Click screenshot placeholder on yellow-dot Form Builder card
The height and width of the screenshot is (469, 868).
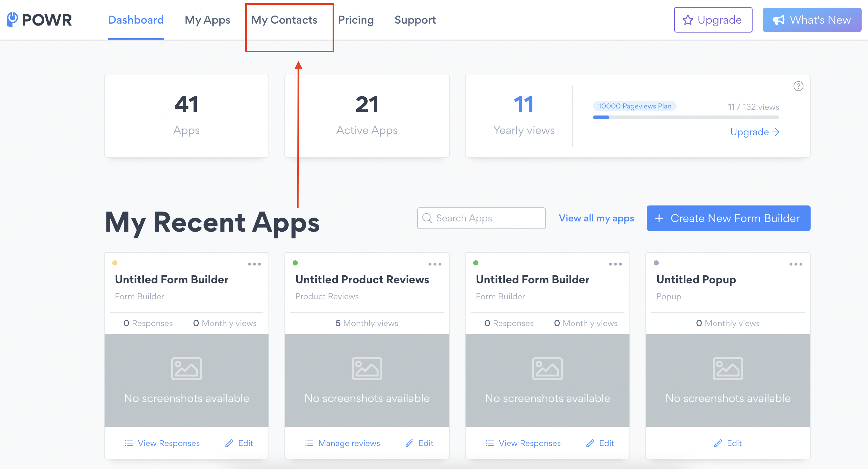[186, 380]
